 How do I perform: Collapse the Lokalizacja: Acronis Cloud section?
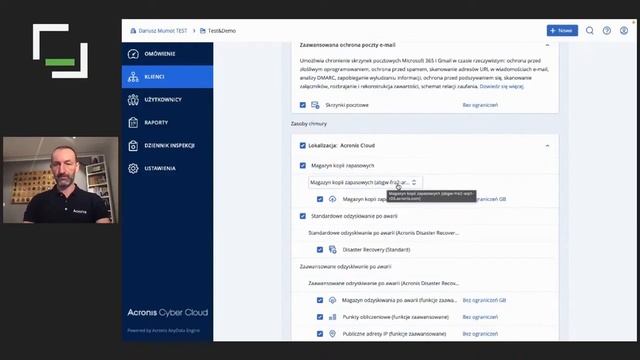(547, 146)
